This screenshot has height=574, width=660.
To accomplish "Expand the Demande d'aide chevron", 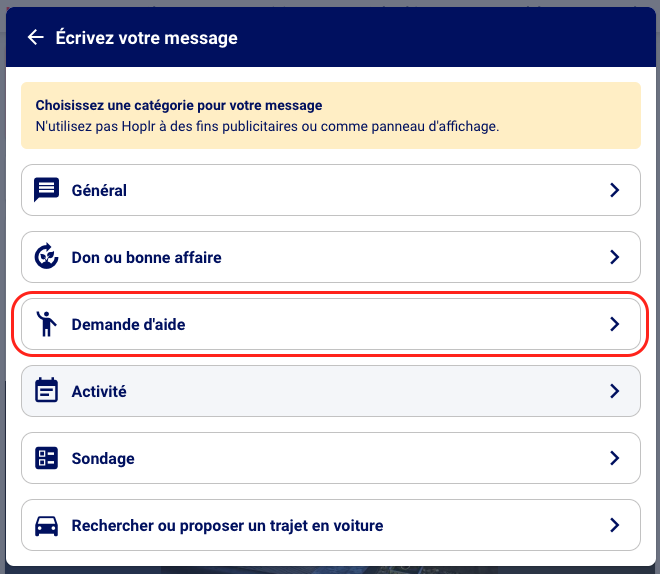I will pos(615,324).
